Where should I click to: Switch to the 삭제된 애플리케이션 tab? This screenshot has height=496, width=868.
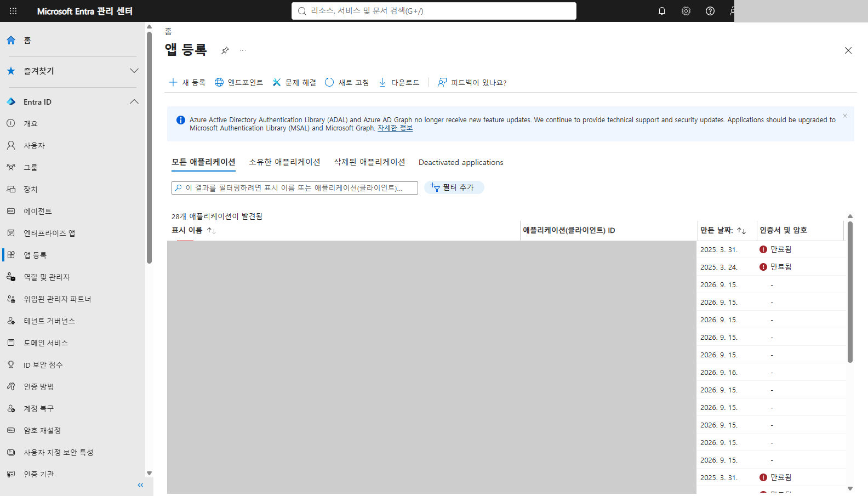369,162
